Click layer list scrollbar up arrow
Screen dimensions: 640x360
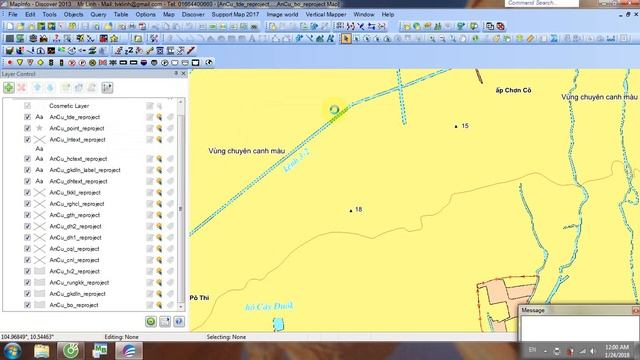(x=180, y=102)
